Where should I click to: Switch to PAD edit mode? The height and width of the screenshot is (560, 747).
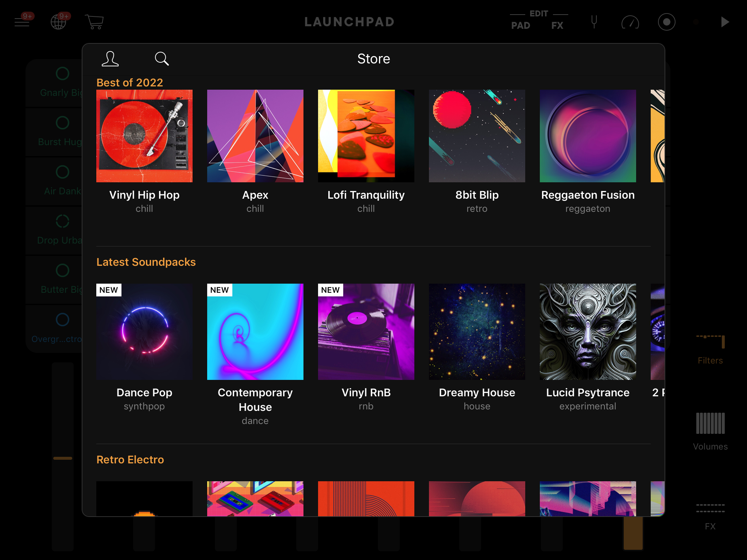pos(520,26)
